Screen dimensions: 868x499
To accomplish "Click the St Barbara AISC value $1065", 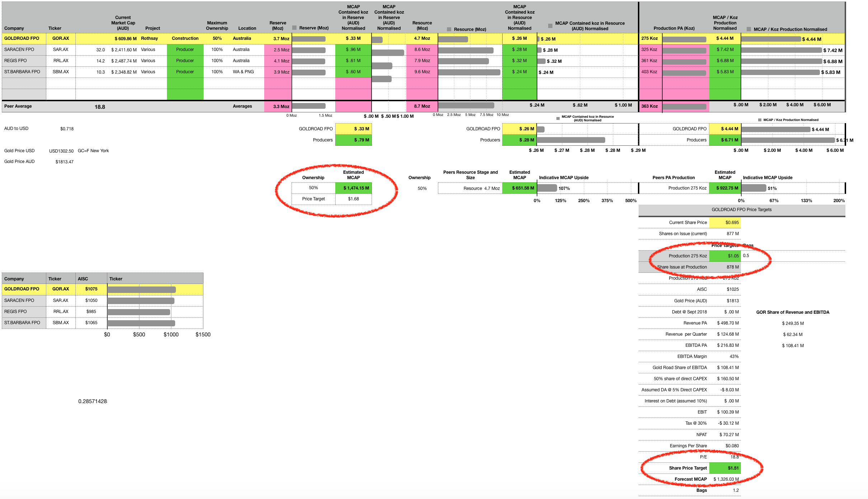I will (91, 323).
